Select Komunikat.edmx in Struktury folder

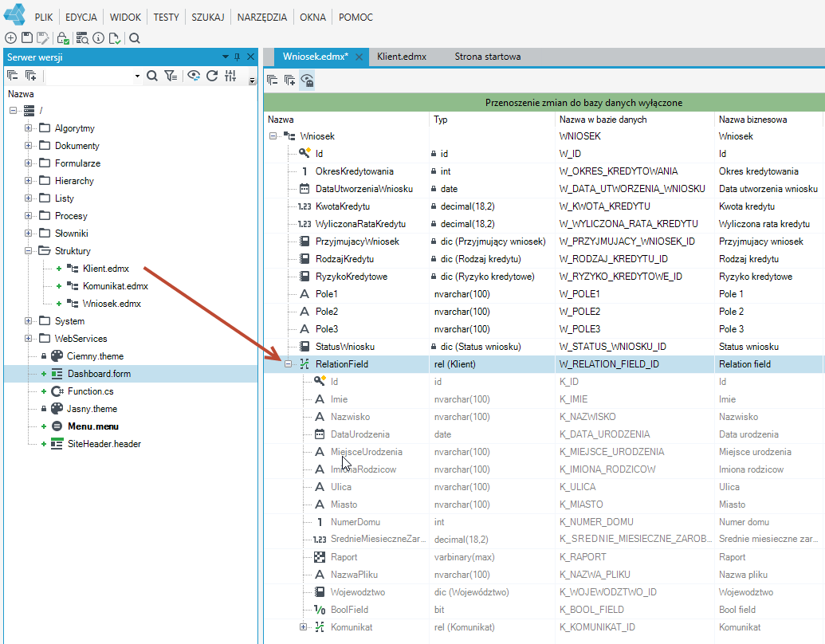coord(116,286)
